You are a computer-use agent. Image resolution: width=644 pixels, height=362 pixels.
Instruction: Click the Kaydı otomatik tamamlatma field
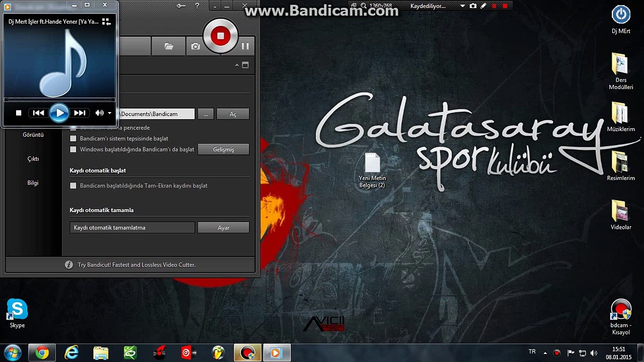[132, 228]
